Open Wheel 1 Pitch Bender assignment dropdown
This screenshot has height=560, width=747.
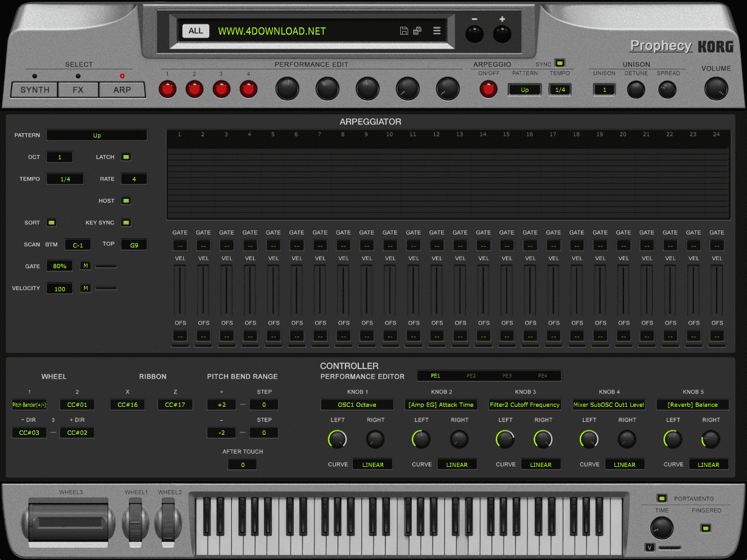pos(29,404)
